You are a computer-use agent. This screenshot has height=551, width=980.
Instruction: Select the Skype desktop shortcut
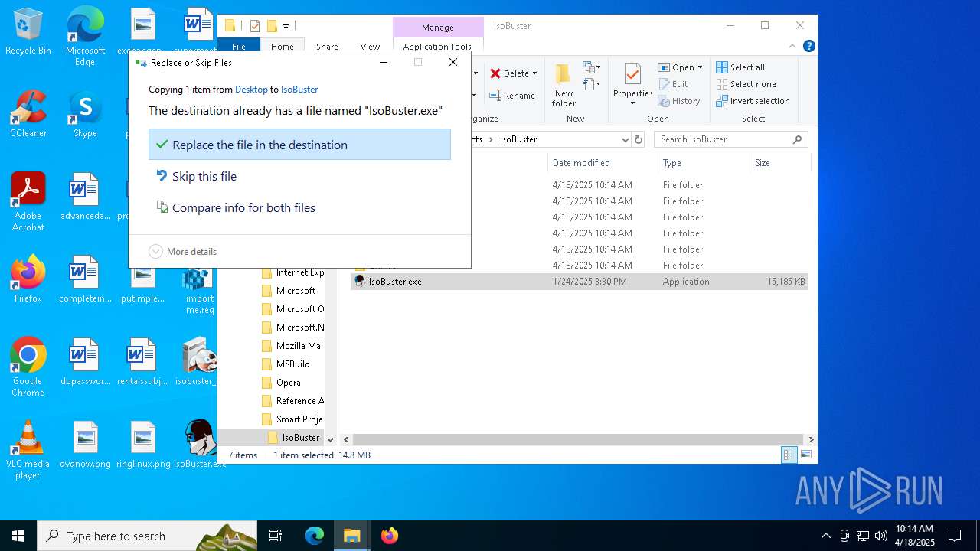pos(85,114)
